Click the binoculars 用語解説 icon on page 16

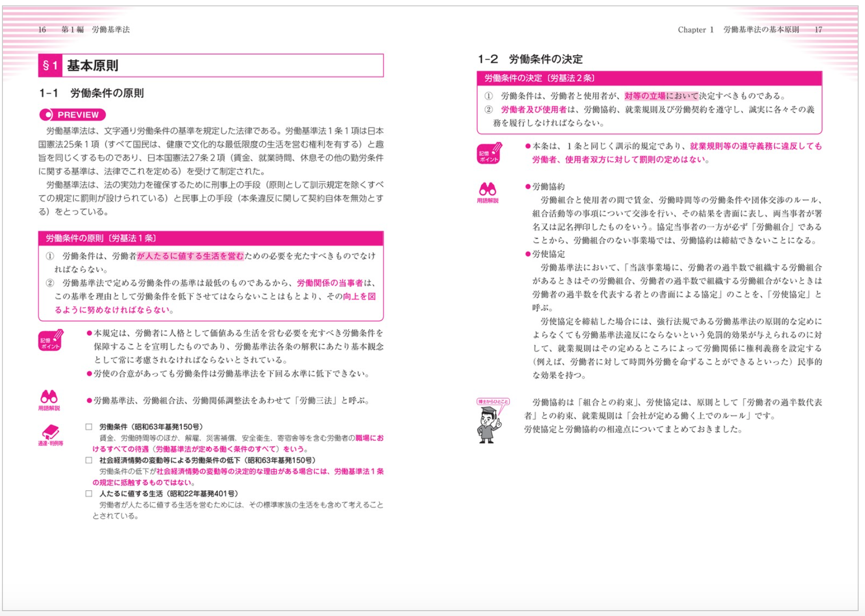tap(49, 400)
